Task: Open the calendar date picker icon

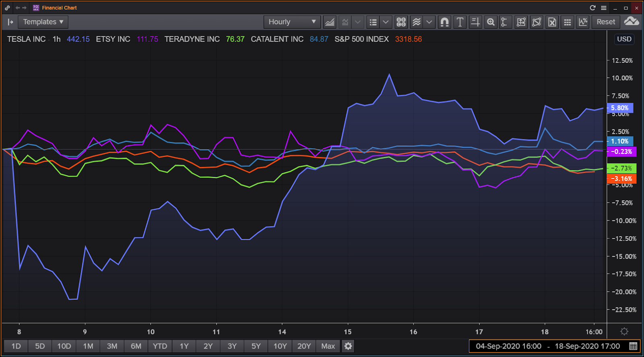Action: pyautogui.click(x=633, y=346)
